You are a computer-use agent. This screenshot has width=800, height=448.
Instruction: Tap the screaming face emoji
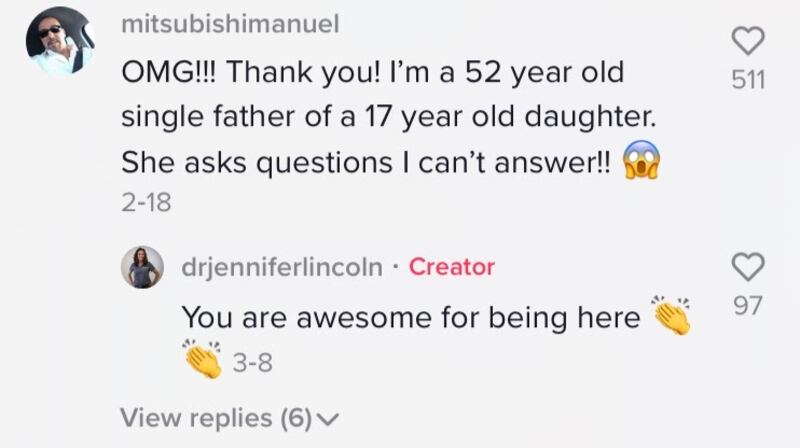coord(643,160)
